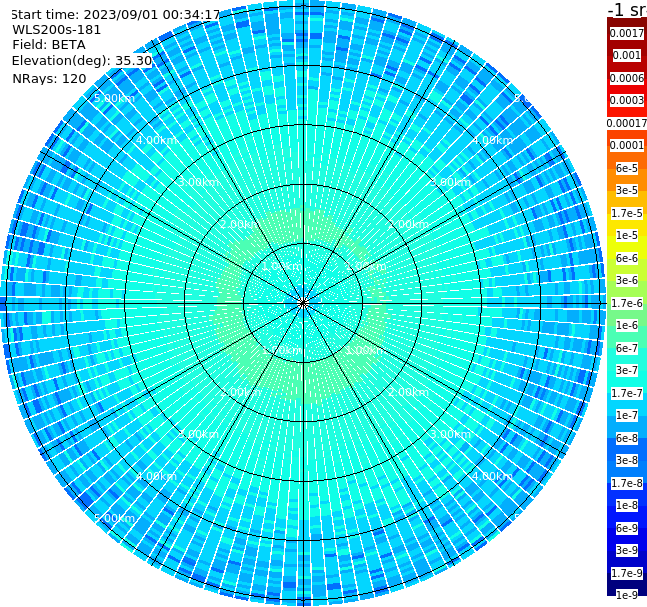
Task: Select the 0.0017 colorbar label
Action: [x=627, y=33]
